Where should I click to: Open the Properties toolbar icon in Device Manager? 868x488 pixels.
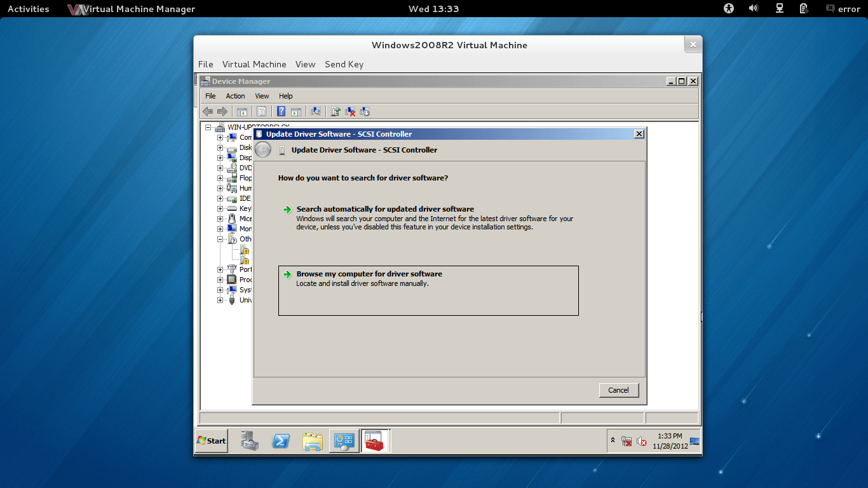pos(261,112)
